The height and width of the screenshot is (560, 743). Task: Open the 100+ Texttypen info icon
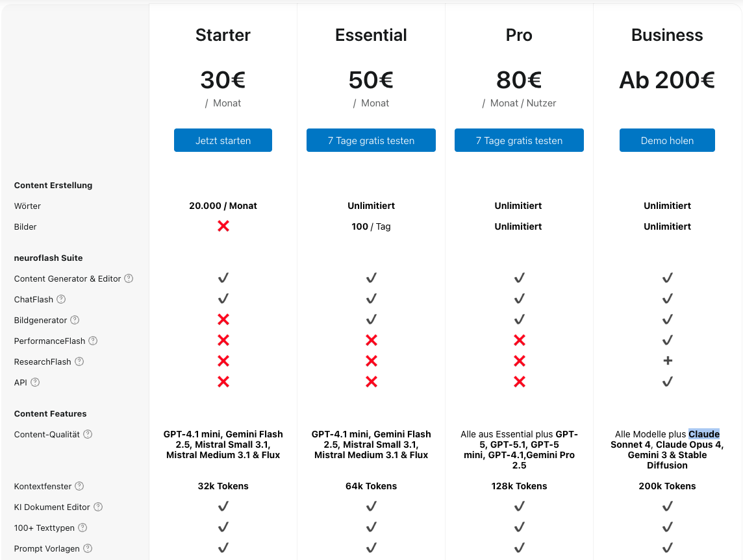coord(82,528)
